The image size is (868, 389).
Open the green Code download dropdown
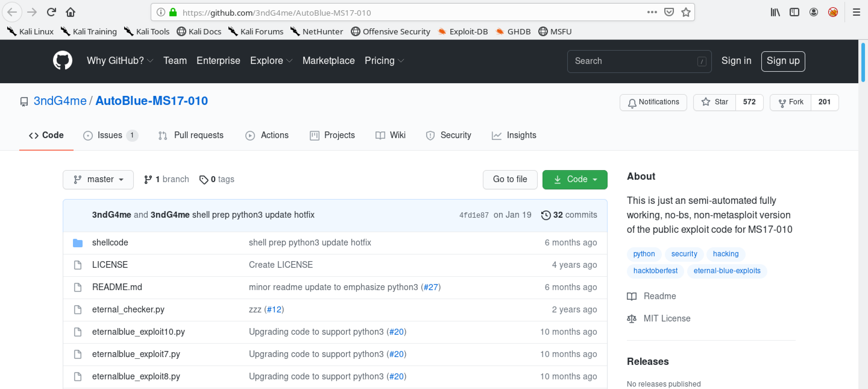pos(575,179)
